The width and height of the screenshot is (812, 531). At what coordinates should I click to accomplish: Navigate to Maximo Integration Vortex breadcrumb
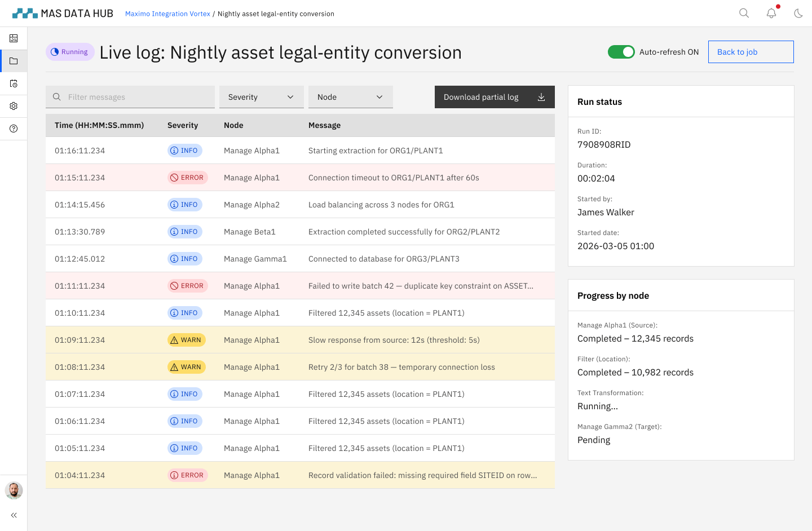coord(167,14)
